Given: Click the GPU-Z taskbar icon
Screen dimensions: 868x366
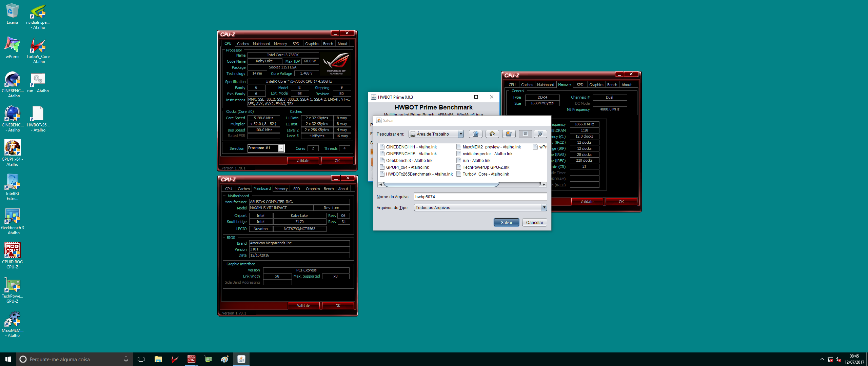Looking at the screenshot, I should click(x=208, y=359).
